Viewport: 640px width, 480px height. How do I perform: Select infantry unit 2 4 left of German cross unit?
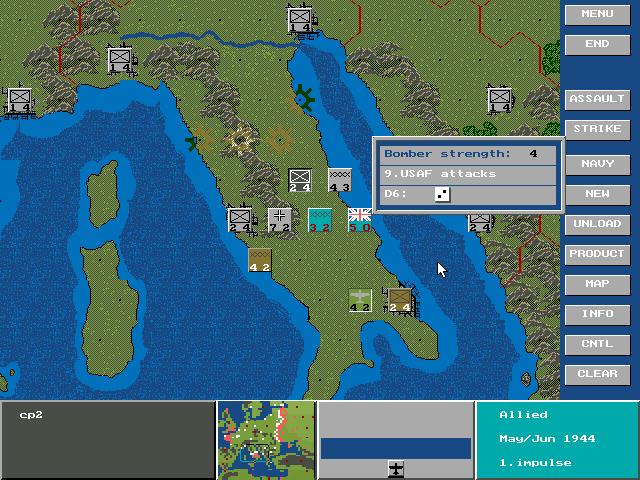240,220
